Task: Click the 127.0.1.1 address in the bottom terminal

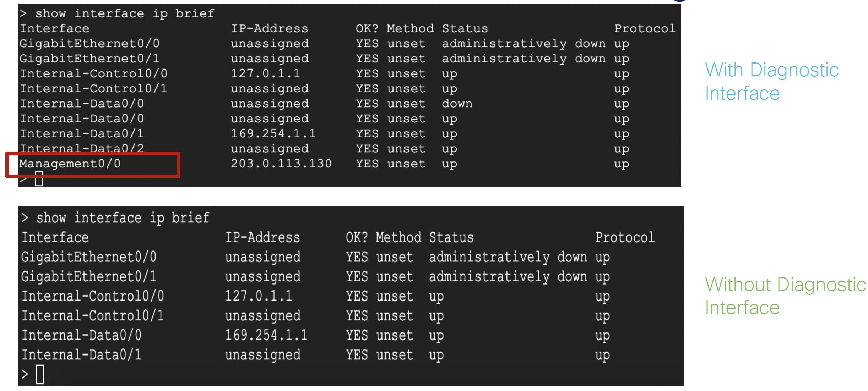Action: coord(259,296)
